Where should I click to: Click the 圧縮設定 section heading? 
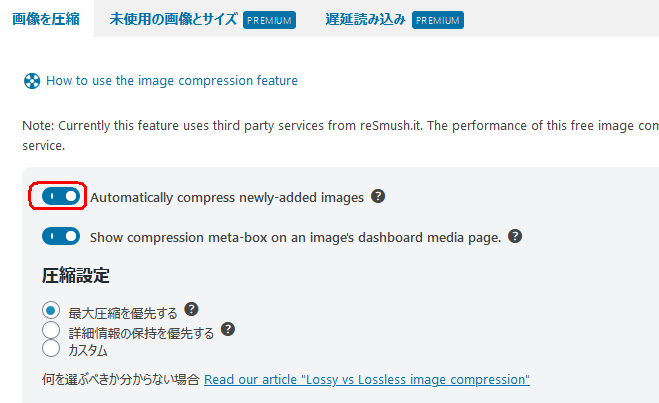76,276
